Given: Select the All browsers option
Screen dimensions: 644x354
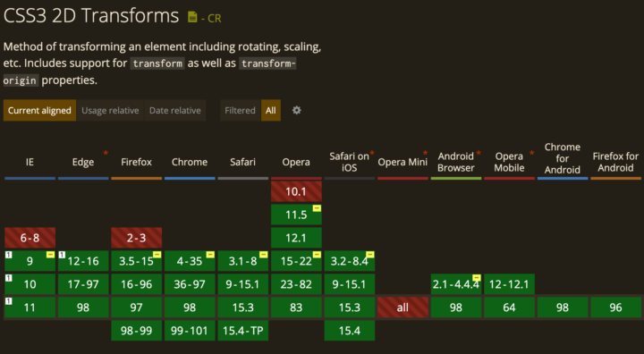Looking at the screenshot, I should 271,111.
